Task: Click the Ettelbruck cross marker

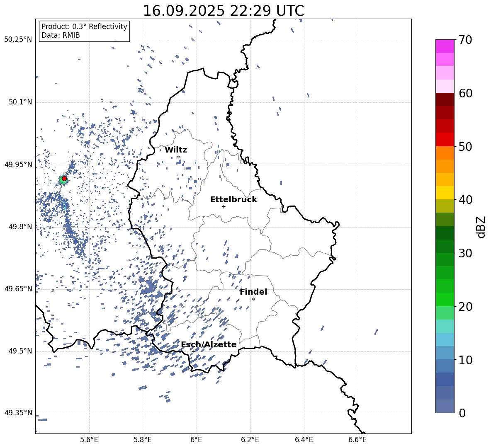Action: 224,206
